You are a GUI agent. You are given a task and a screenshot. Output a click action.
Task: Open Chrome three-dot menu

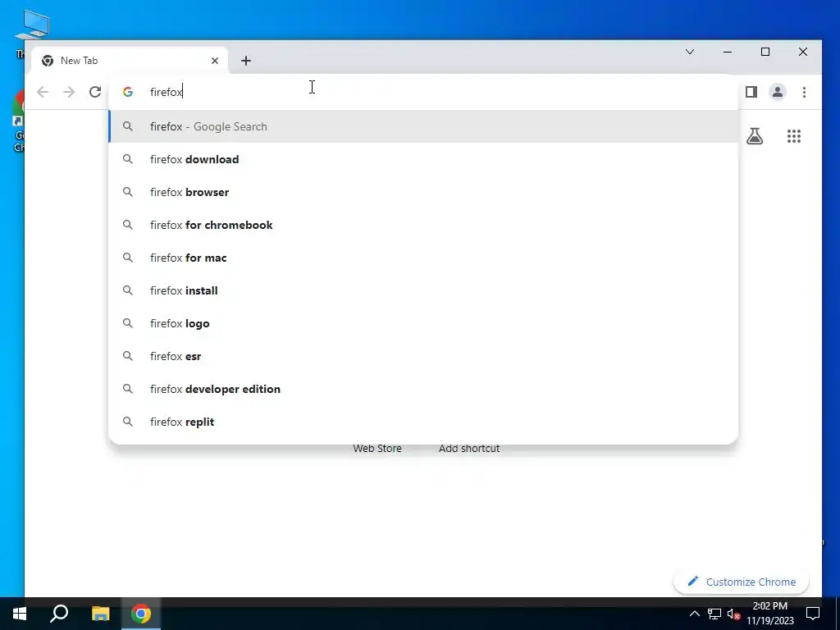804,92
